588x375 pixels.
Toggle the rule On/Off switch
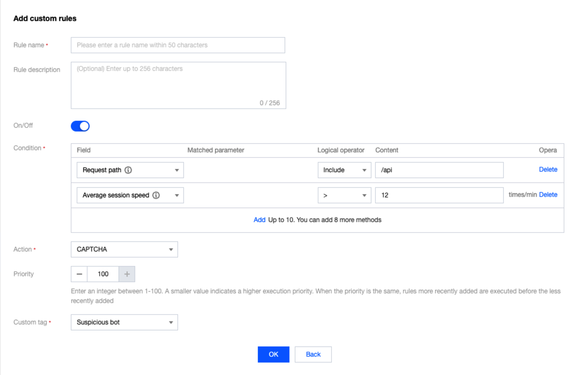[80, 126]
